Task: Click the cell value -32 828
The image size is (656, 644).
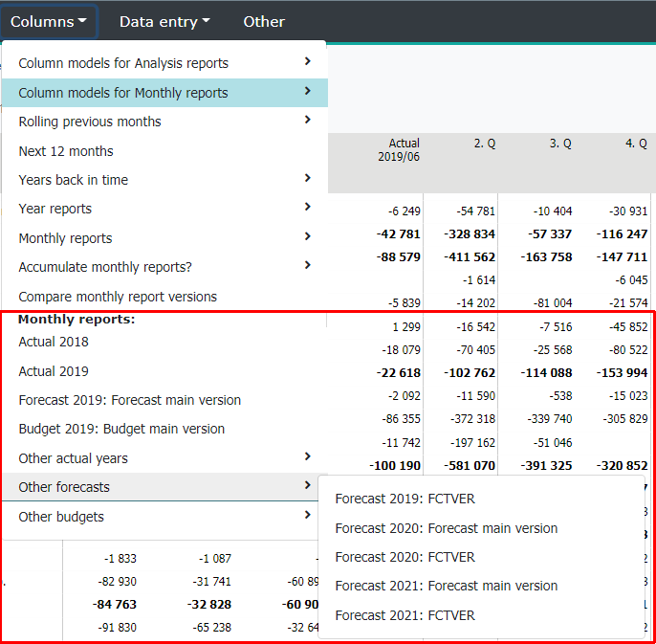Action: pos(208,604)
